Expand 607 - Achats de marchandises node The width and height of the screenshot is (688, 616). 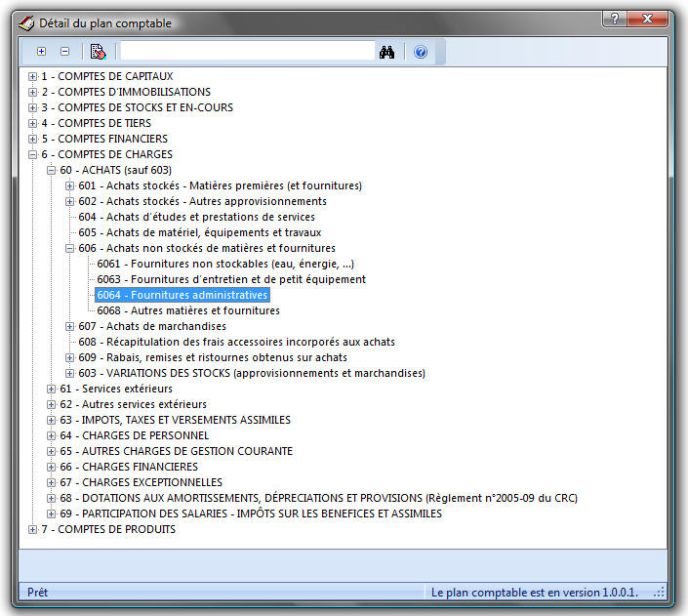[70, 326]
